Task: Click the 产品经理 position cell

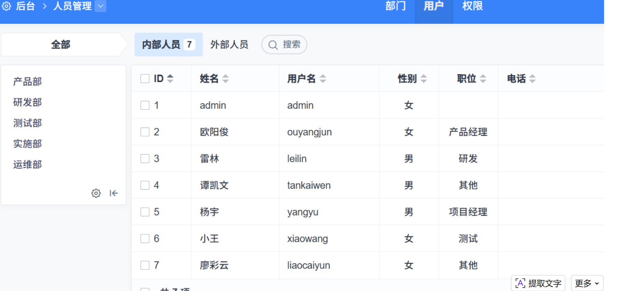Action: point(468,132)
